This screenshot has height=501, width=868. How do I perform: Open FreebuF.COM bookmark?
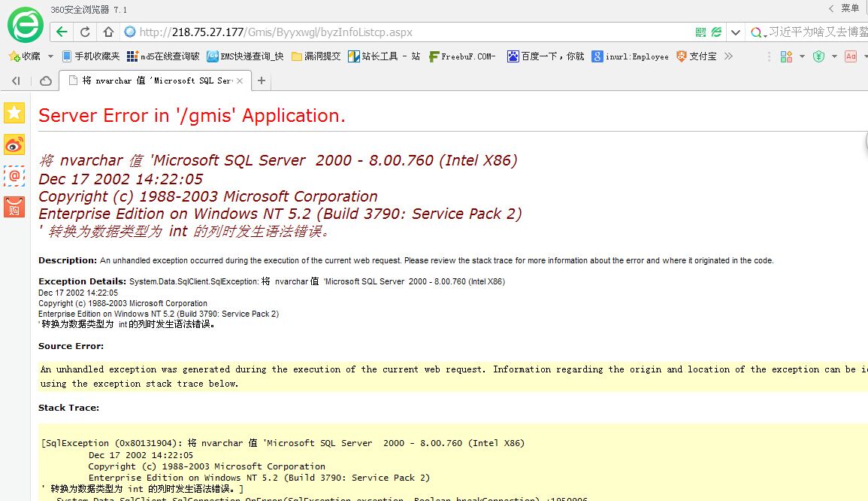462,56
